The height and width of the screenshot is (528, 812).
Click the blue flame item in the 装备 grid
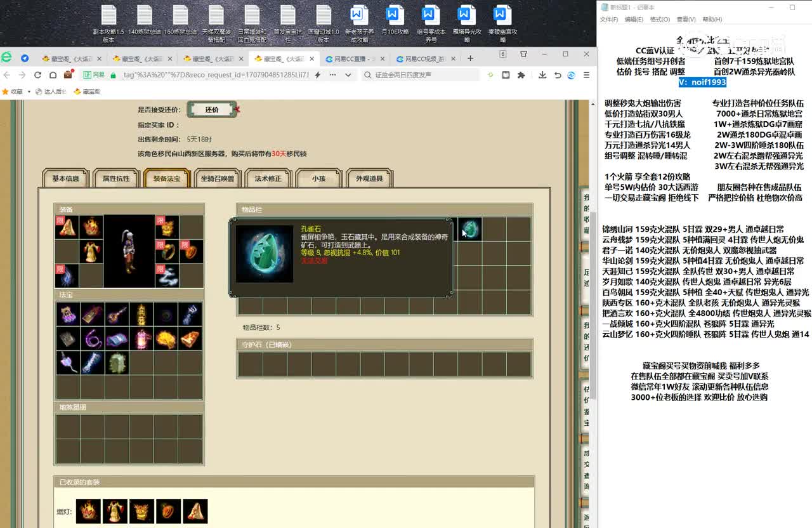point(67,276)
